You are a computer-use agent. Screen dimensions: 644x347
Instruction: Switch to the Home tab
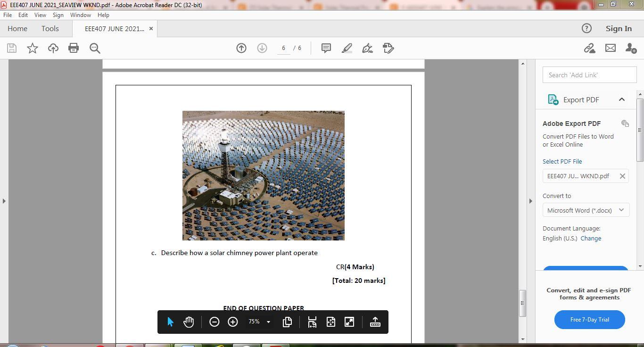pos(17,28)
